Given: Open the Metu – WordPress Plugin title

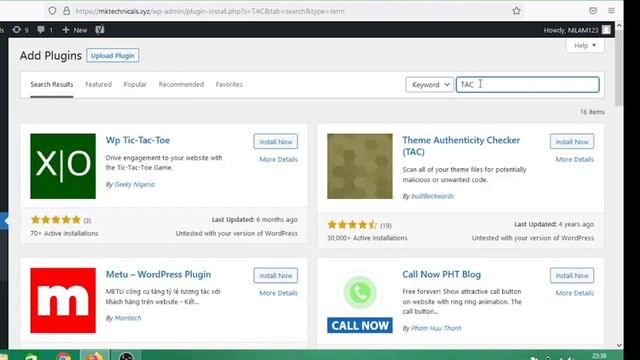Looking at the screenshot, I should 158,274.
